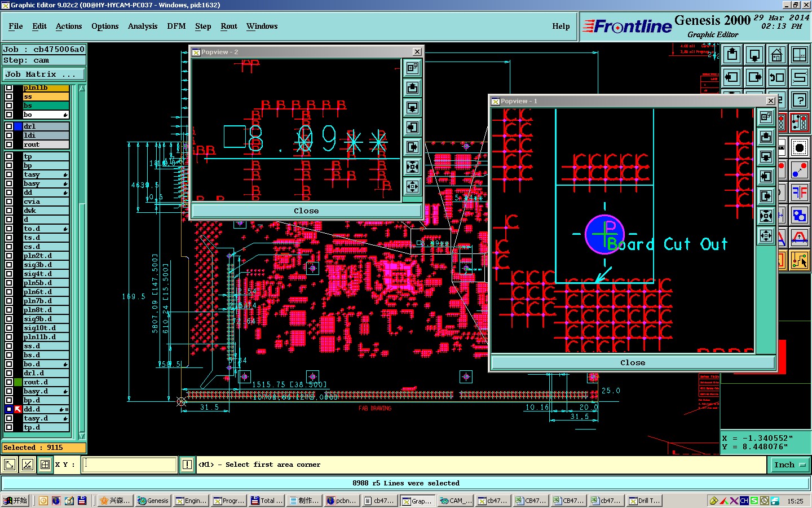This screenshot has height=508, width=812.
Task: Toggle the checkbox for layer dd.d
Action: click(x=9, y=409)
